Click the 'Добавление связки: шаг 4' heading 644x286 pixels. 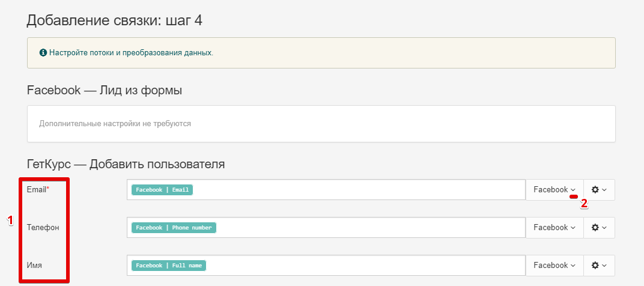115,20
